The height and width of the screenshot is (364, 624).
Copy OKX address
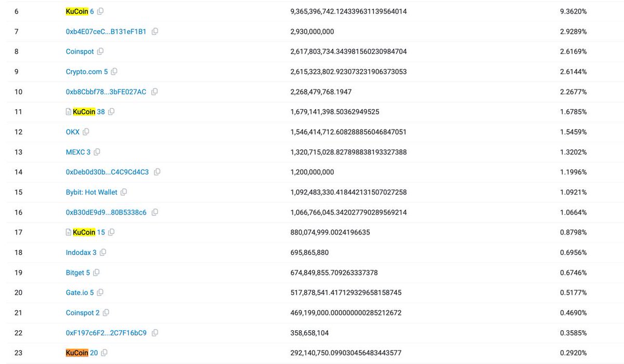coord(86,132)
